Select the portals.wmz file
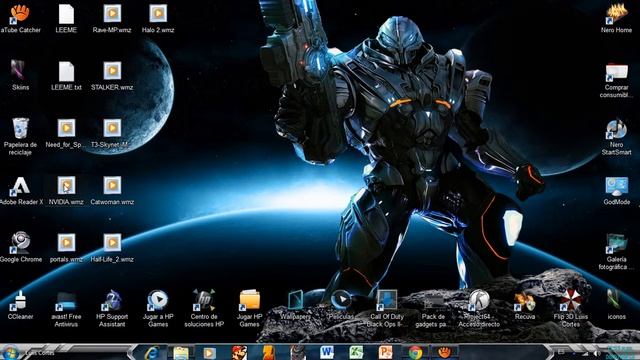This screenshot has width=640, height=360. coord(66,248)
